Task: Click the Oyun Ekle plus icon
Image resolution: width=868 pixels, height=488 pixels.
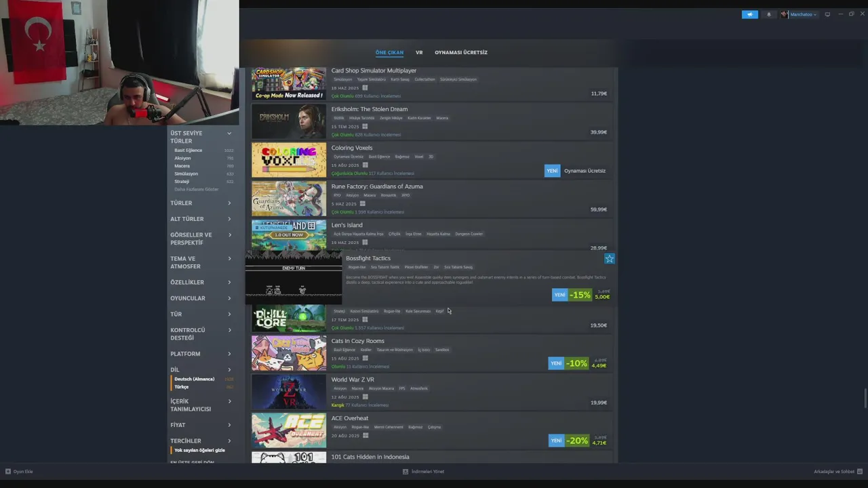Action: 8,471
